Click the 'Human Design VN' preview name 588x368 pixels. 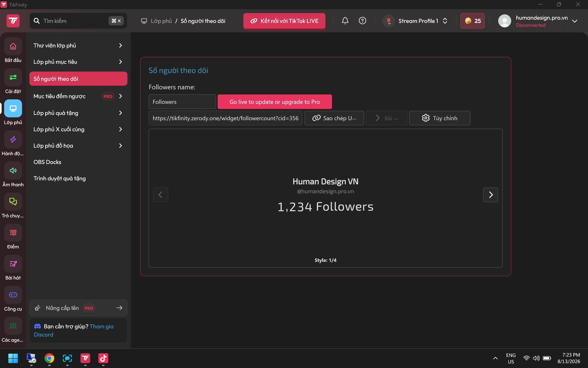click(x=326, y=181)
